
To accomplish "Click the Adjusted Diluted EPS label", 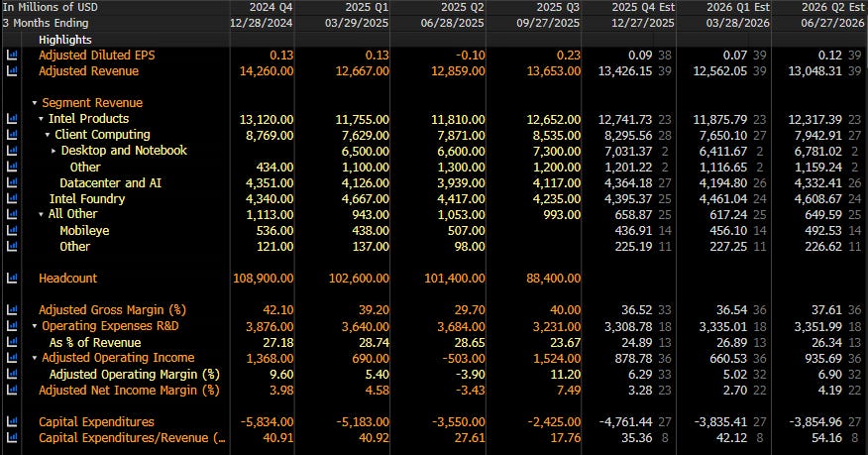I will pyautogui.click(x=97, y=56).
